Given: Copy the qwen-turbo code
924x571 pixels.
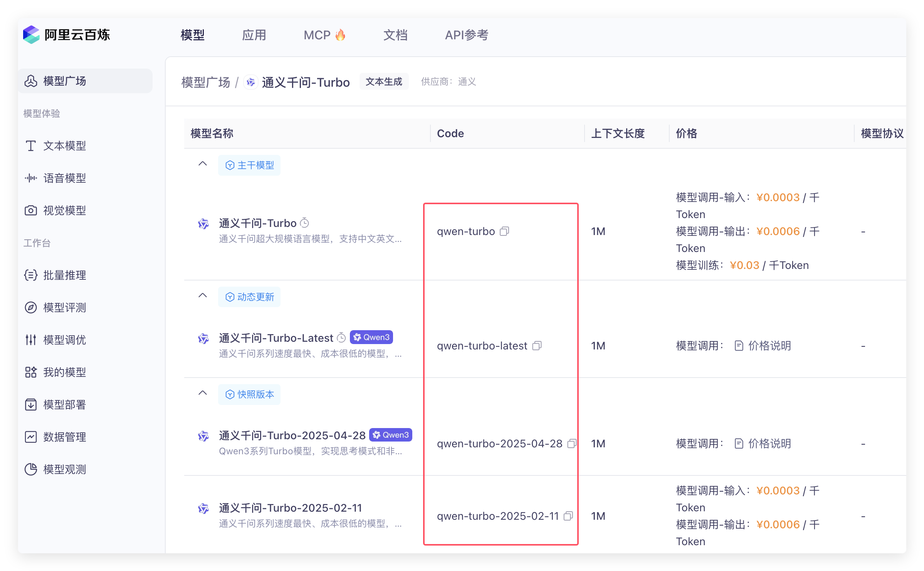Looking at the screenshot, I should click(504, 231).
